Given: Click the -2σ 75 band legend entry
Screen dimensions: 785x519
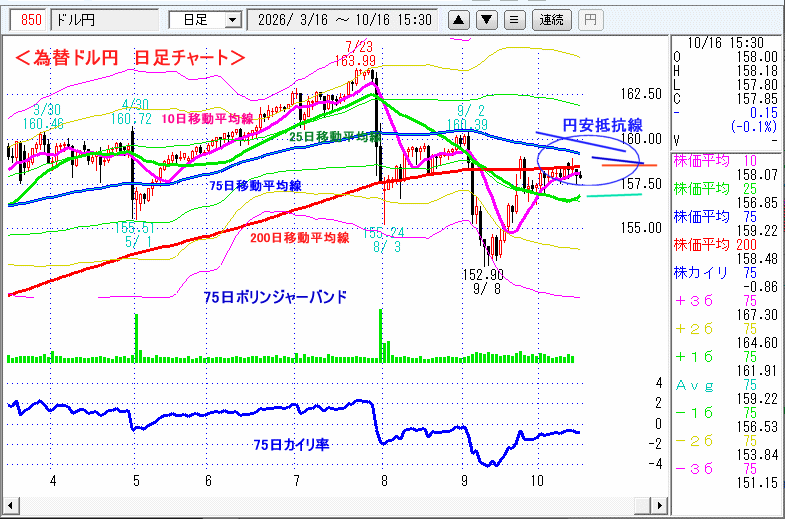Looking at the screenshot, I should click(x=715, y=441).
